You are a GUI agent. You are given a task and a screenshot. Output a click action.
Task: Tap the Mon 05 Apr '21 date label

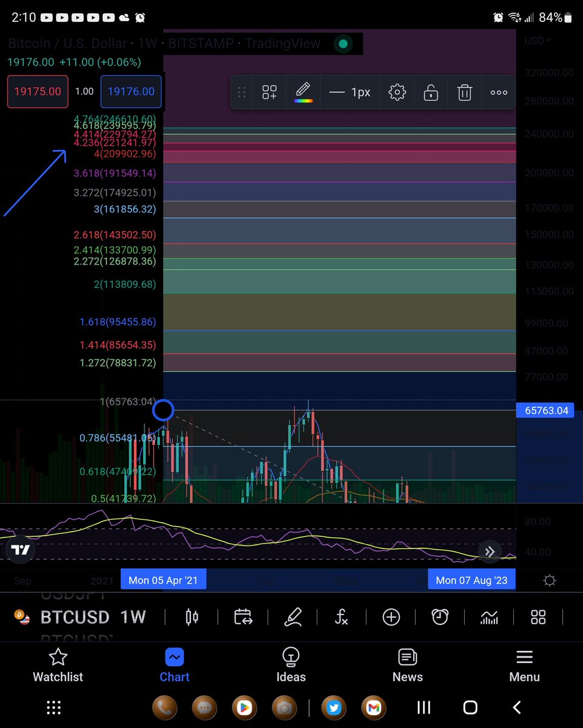click(163, 580)
